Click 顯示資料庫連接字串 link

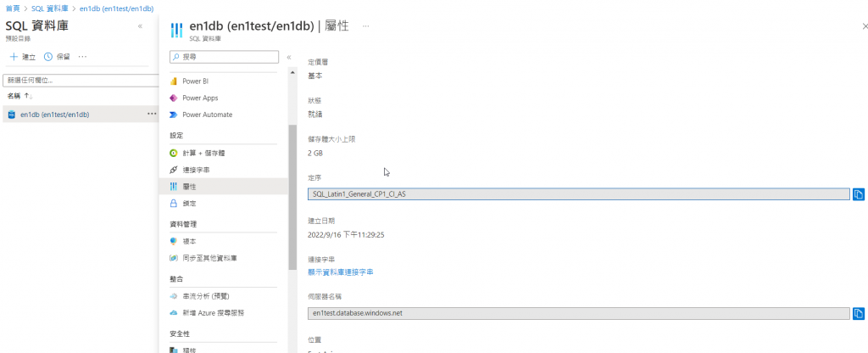pos(341,272)
